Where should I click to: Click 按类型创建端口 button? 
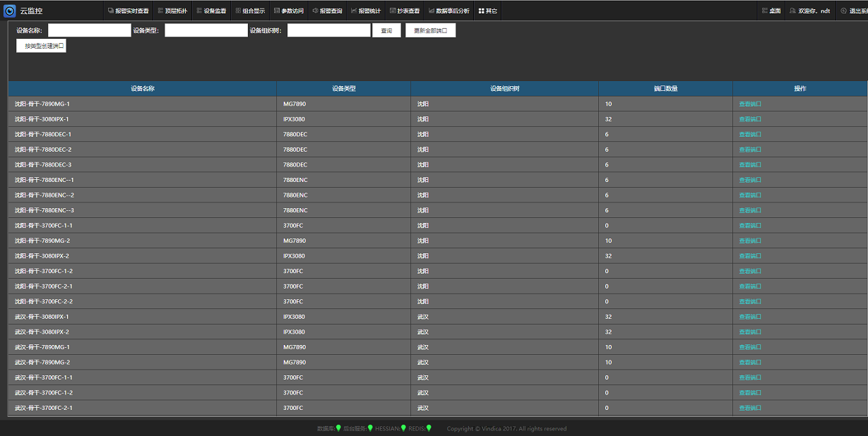tap(41, 46)
